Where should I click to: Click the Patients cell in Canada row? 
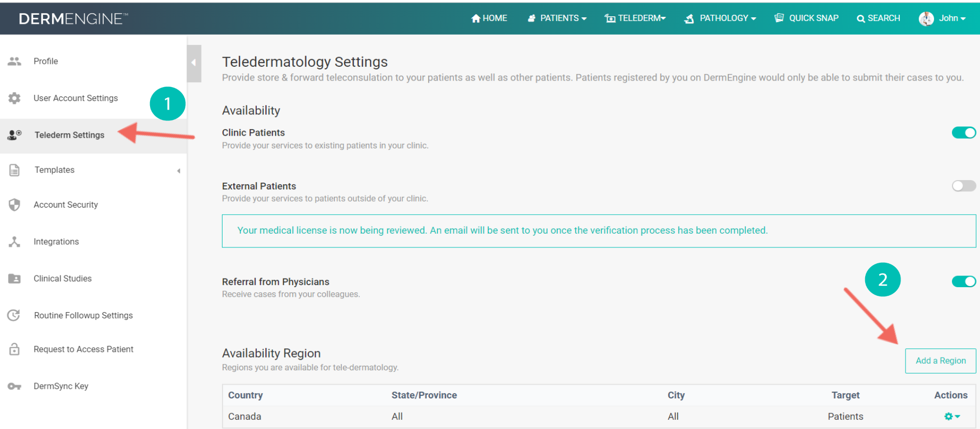[845, 416]
